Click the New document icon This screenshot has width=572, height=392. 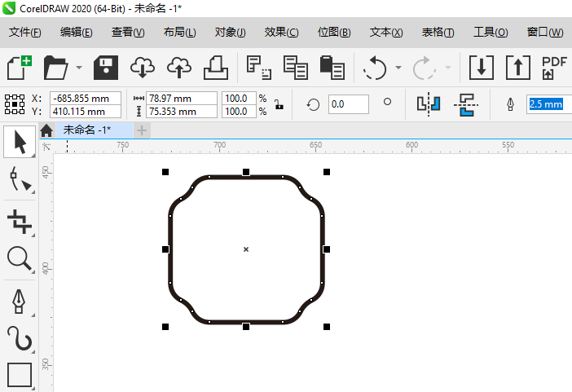pyautogui.click(x=20, y=68)
